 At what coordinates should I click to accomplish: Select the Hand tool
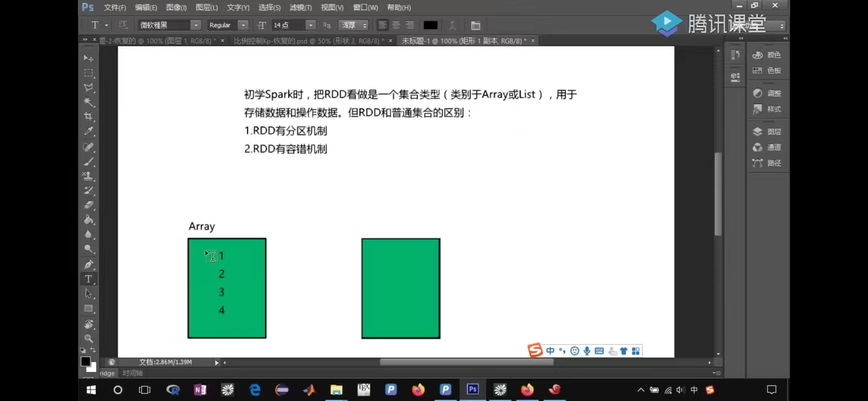[88, 324]
